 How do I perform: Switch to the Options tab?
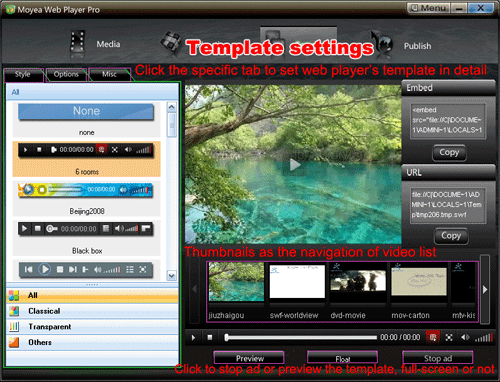[x=66, y=74]
